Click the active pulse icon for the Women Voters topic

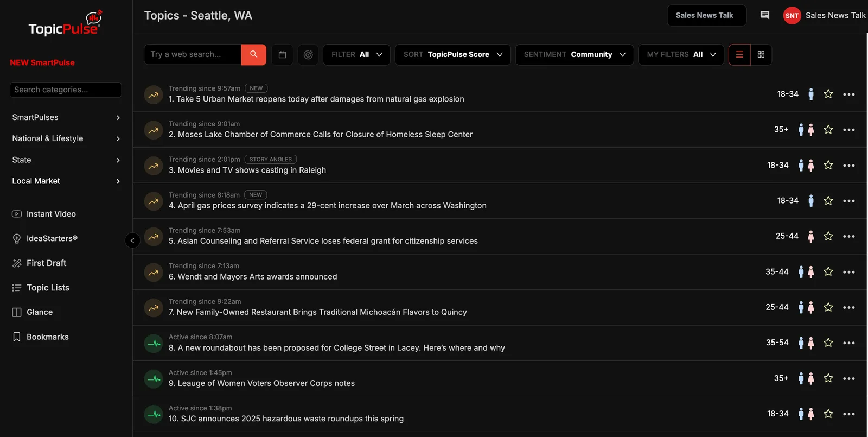point(154,379)
